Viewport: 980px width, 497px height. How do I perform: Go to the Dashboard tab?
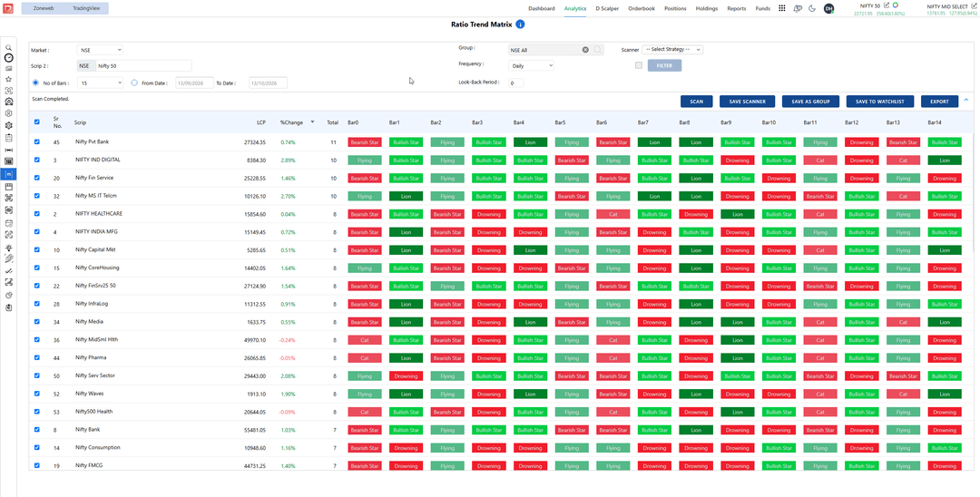pos(541,9)
